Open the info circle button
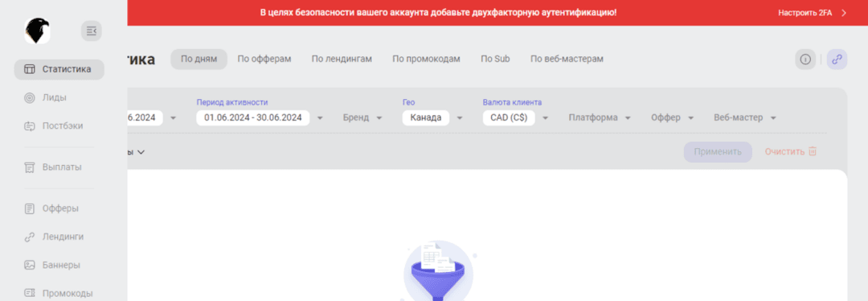Image resolution: width=868 pixels, height=301 pixels. click(805, 60)
